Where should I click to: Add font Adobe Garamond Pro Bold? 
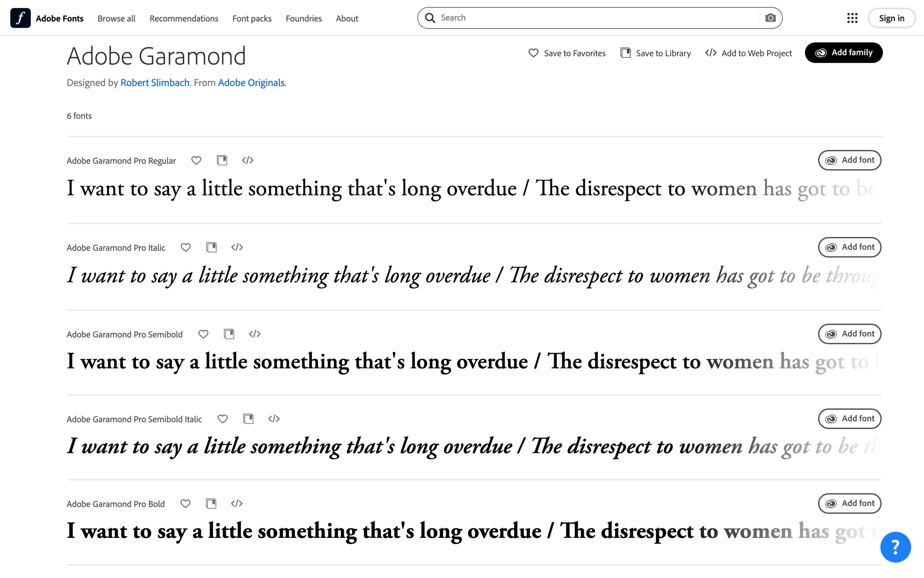(850, 504)
